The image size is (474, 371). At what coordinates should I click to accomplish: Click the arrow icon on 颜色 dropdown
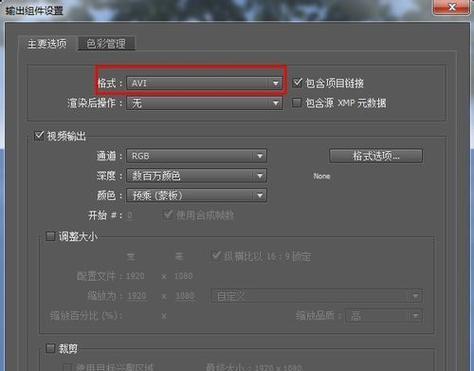[260, 196]
